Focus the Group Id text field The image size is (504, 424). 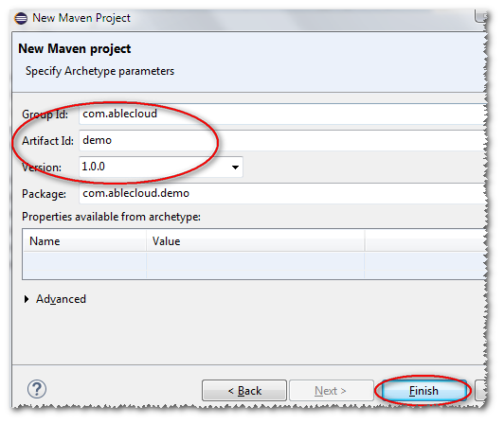pyautogui.click(x=281, y=114)
